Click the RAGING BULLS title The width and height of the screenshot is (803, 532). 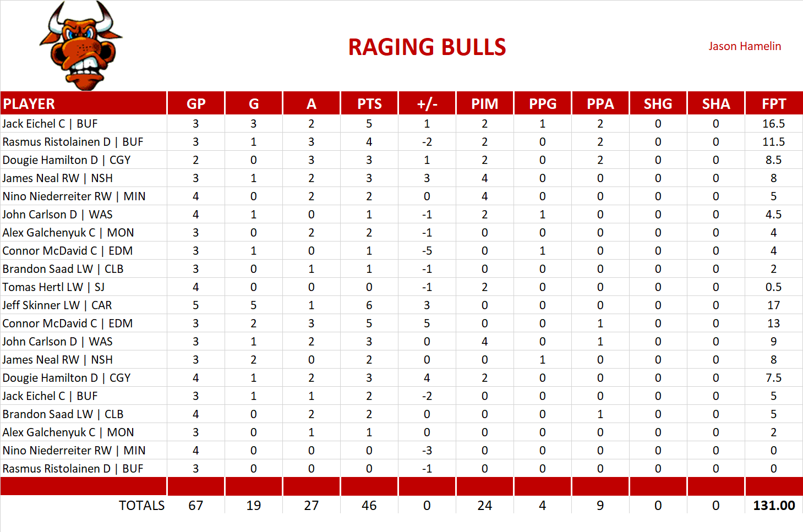coord(427,47)
